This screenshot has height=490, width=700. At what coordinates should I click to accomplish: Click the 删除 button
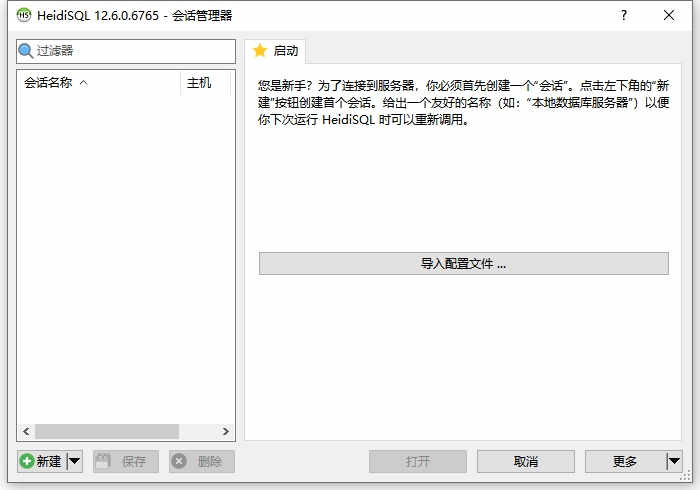click(x=202, y=461)
